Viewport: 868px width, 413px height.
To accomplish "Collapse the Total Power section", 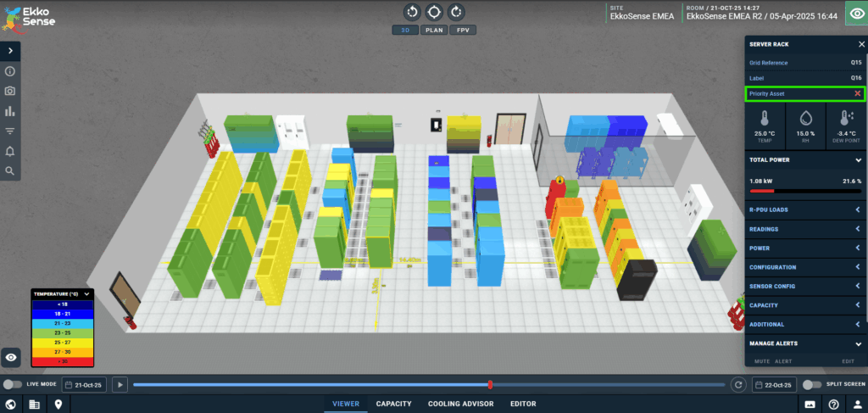I will pyautogui.click(x=805, y=160).
